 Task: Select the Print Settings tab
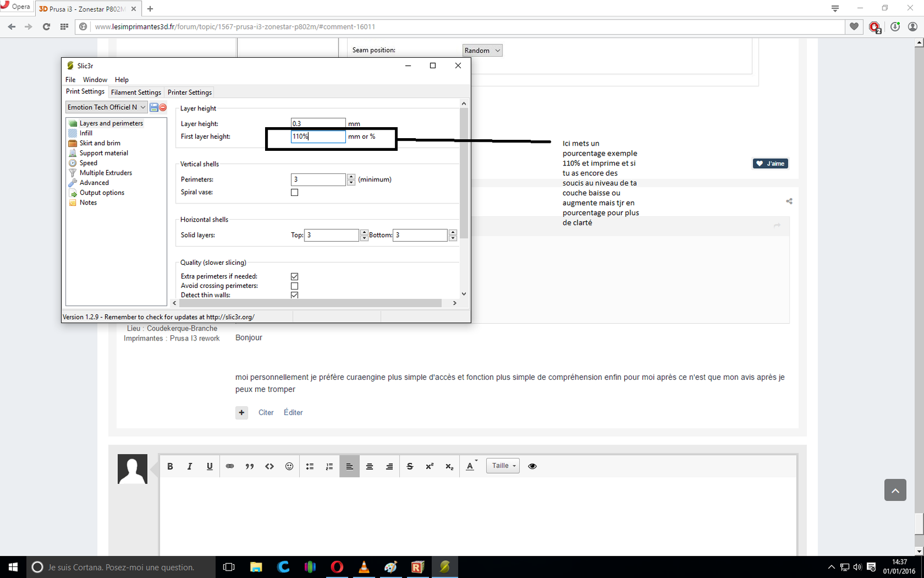(x=85, y=91)
